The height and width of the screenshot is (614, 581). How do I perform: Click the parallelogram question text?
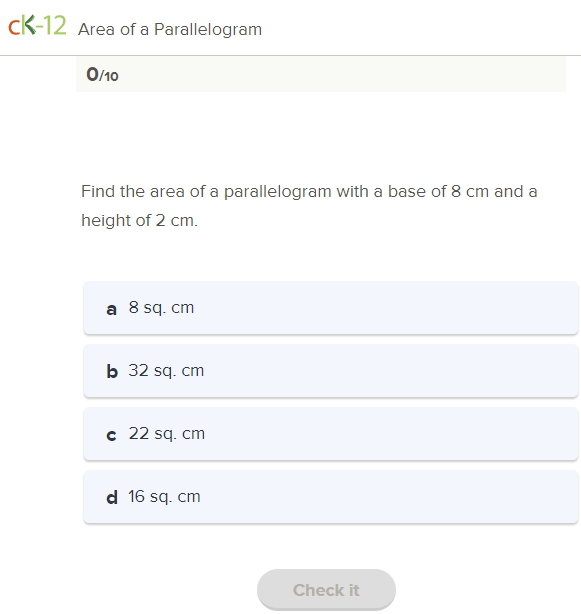pos(309,206)
